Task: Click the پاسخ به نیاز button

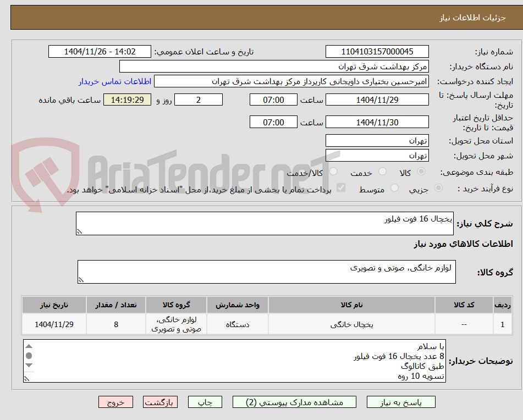Action: (401, 402)
